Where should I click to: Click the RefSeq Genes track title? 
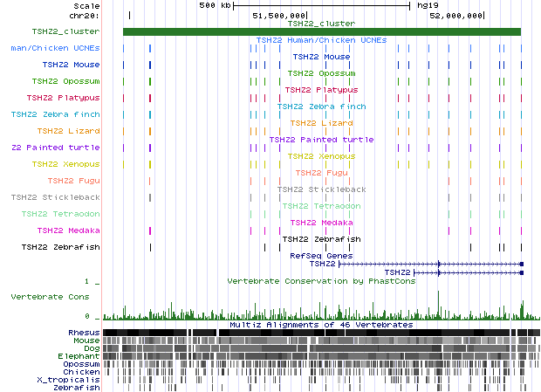coord(321,256)
